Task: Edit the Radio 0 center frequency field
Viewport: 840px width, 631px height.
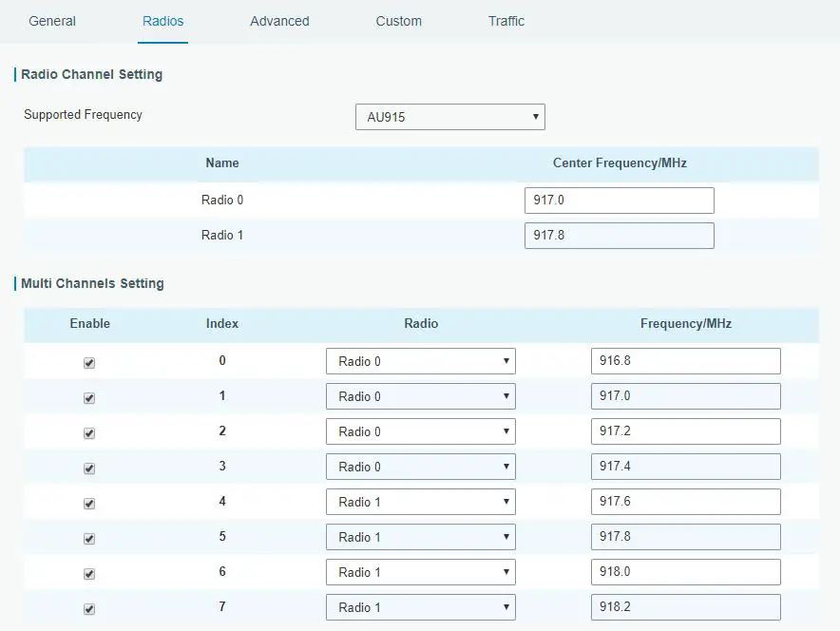Action: (x=619, y=200)
